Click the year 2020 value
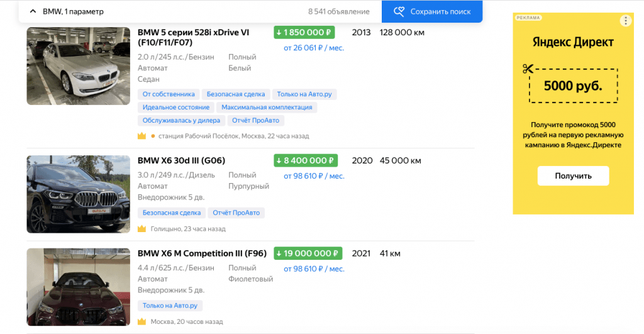 362,160
